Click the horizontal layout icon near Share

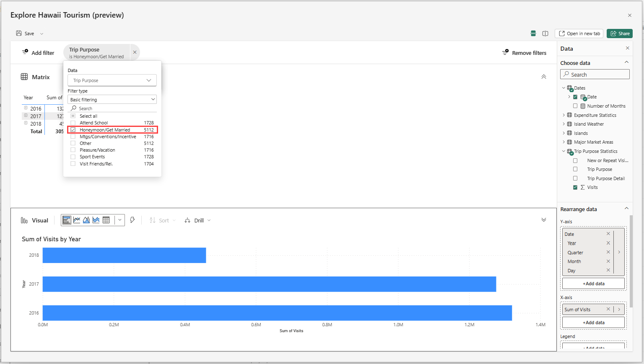click(x=533, y=33)
